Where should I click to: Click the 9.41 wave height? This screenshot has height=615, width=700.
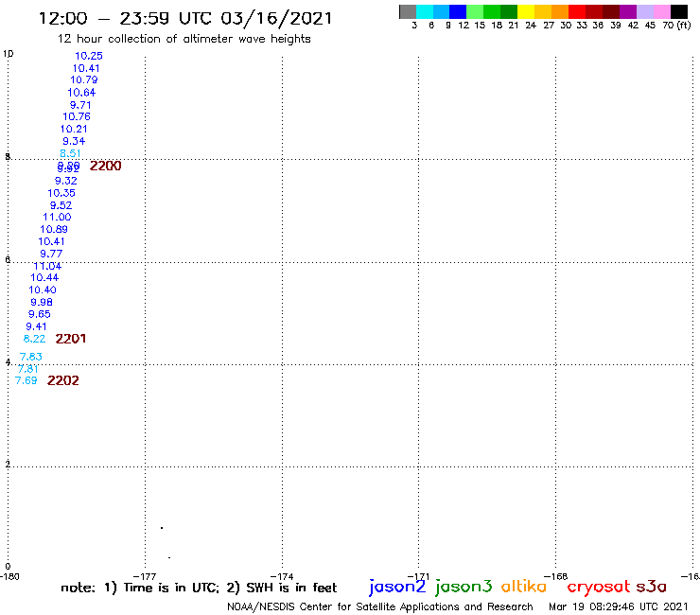tap(36, 326)
